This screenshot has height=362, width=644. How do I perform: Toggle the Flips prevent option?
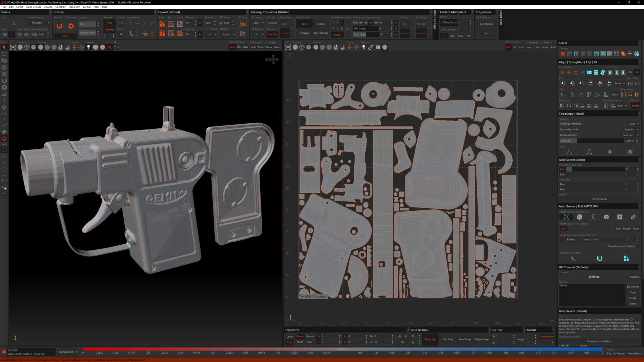pyautogui.click(x=109, y=23)
